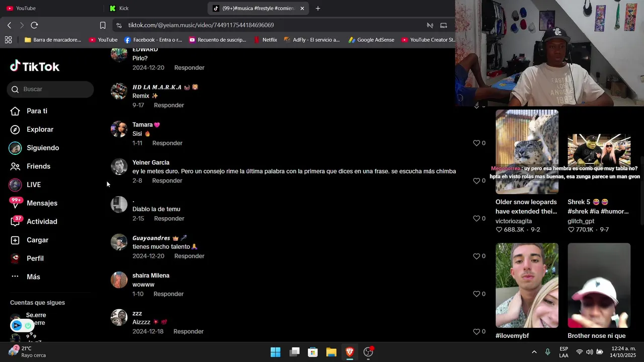Open the Explorar section
Image resolution: width=644 pixels, height=362 pixels.
click(x=32, y=130)
